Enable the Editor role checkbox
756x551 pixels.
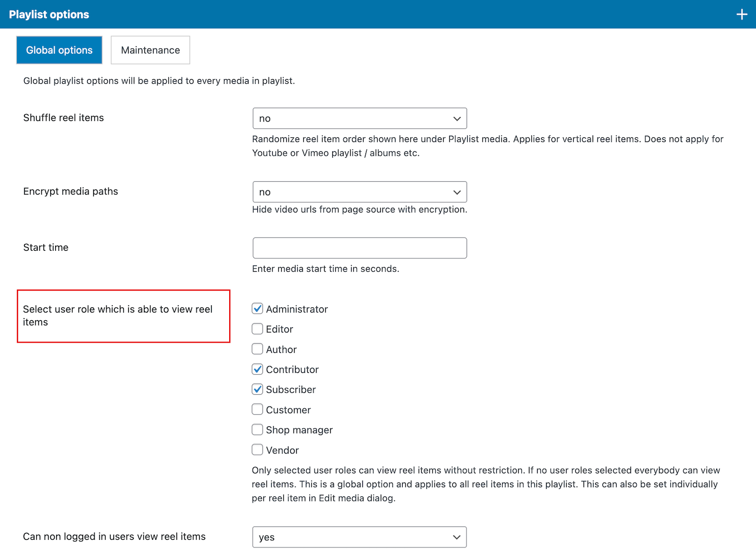coord(258,329)
